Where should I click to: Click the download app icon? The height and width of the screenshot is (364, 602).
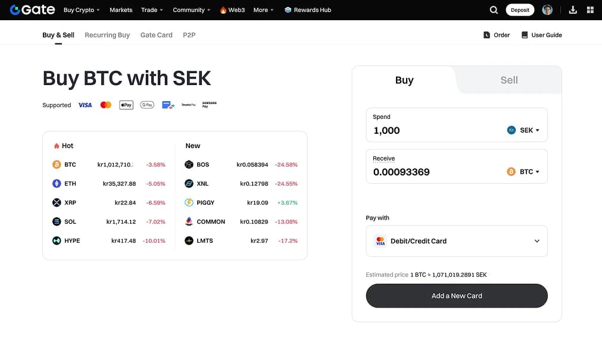click(573, 10)
